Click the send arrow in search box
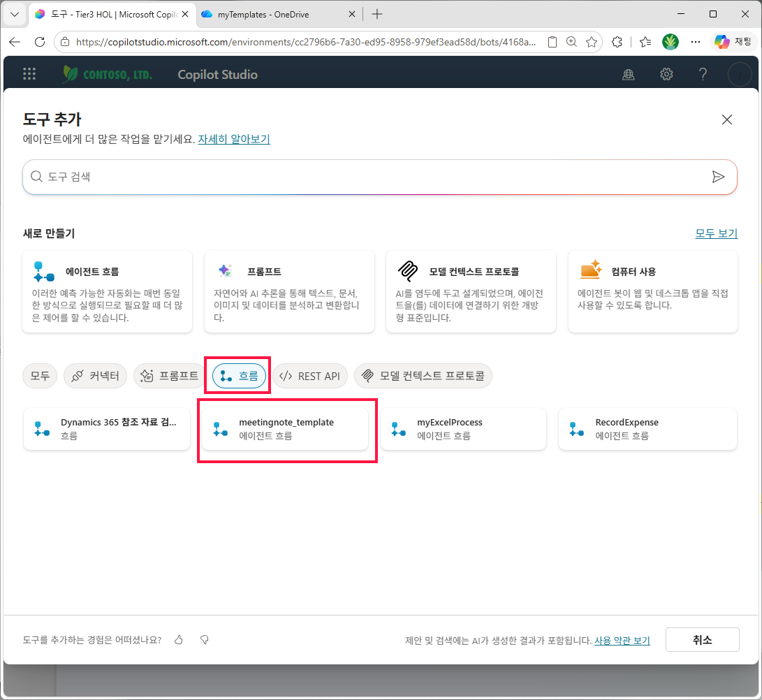This screenshot has width=762, height=700. point(718,177)
